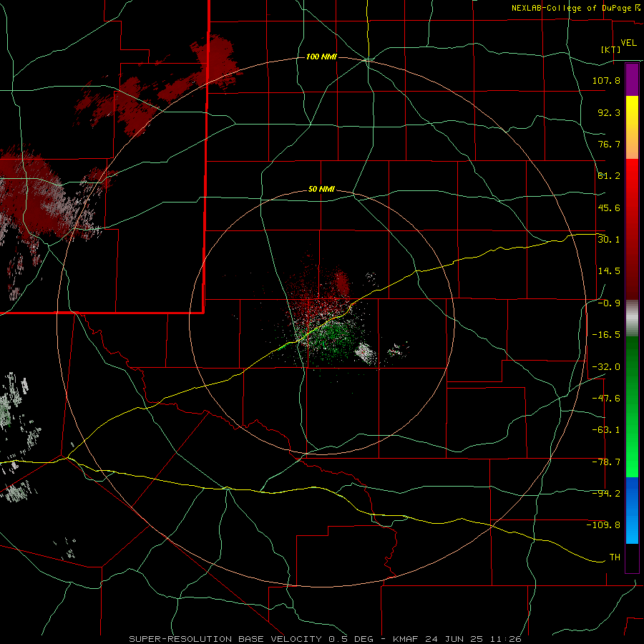The height and width of the screenshot is (644, 644).
Task: Click the 50 NMI range ring label
Action: point(321,190)
